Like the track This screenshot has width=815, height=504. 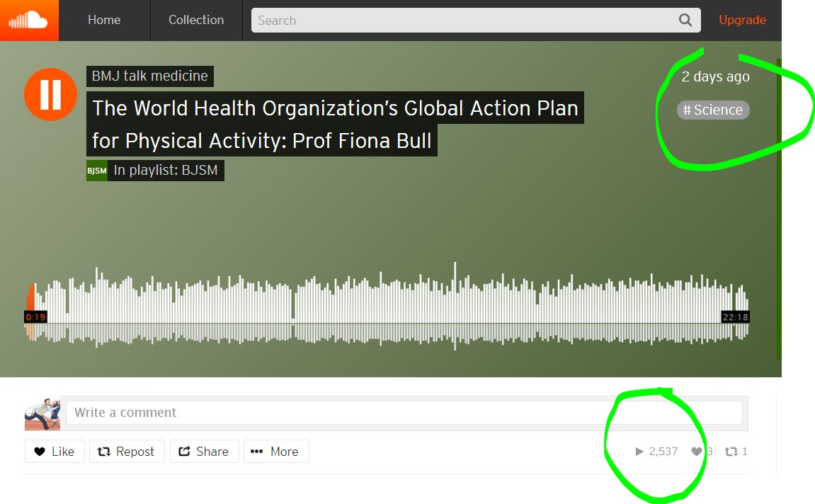point(55,452)
